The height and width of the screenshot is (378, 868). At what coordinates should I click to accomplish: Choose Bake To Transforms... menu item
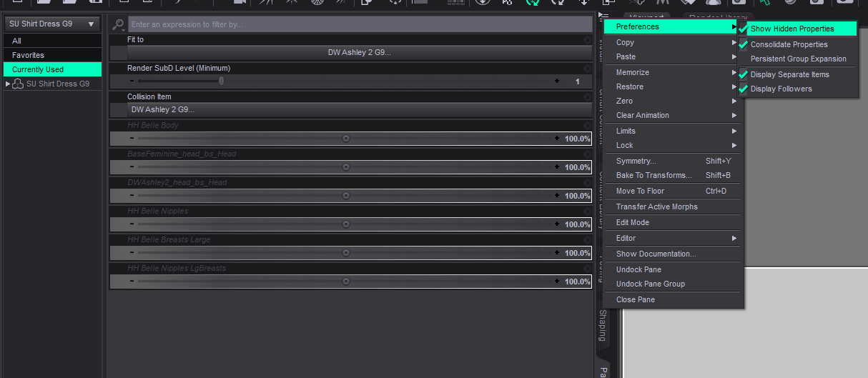click(674, 175)
